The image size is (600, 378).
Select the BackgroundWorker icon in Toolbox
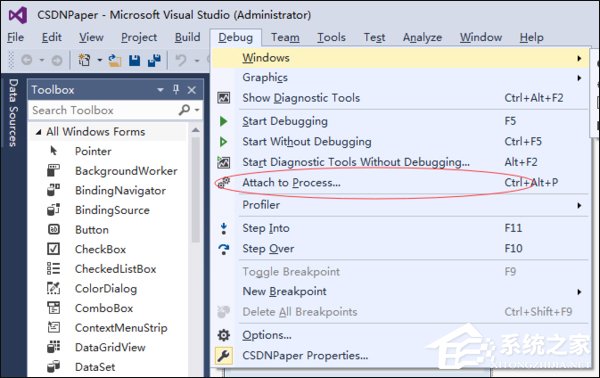click(54, 170)
